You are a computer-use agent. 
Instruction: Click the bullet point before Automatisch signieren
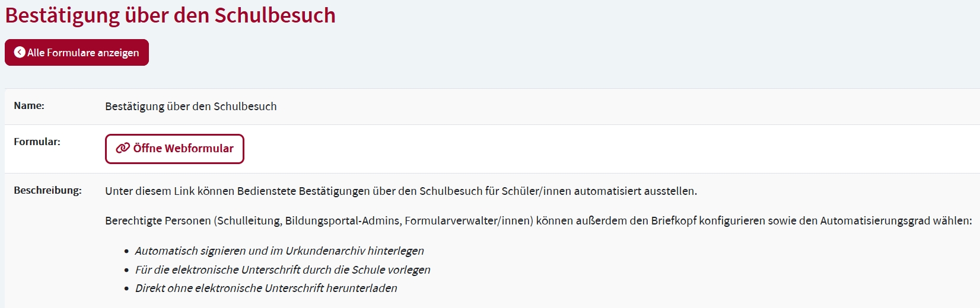click(x=126, y=252)
